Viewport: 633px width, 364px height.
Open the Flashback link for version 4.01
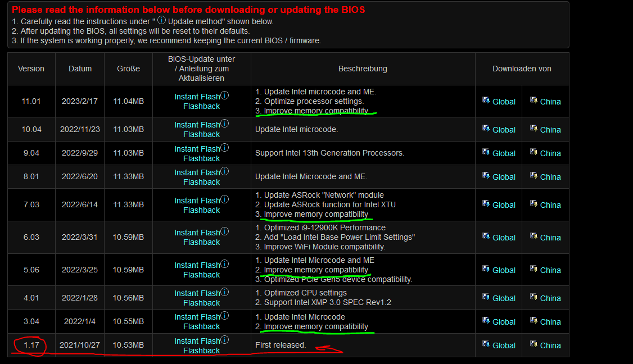point(201,303)
